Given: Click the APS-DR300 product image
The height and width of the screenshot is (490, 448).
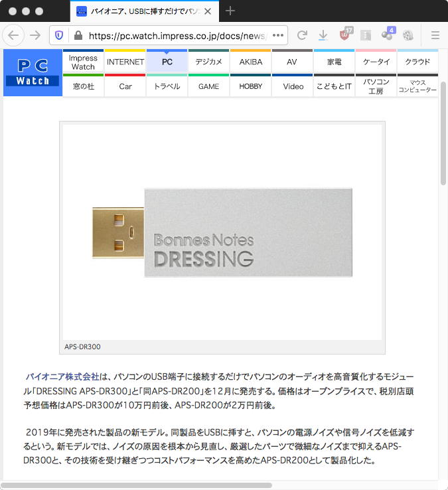Looking at the screenshot, I should (x=222, y=232).
